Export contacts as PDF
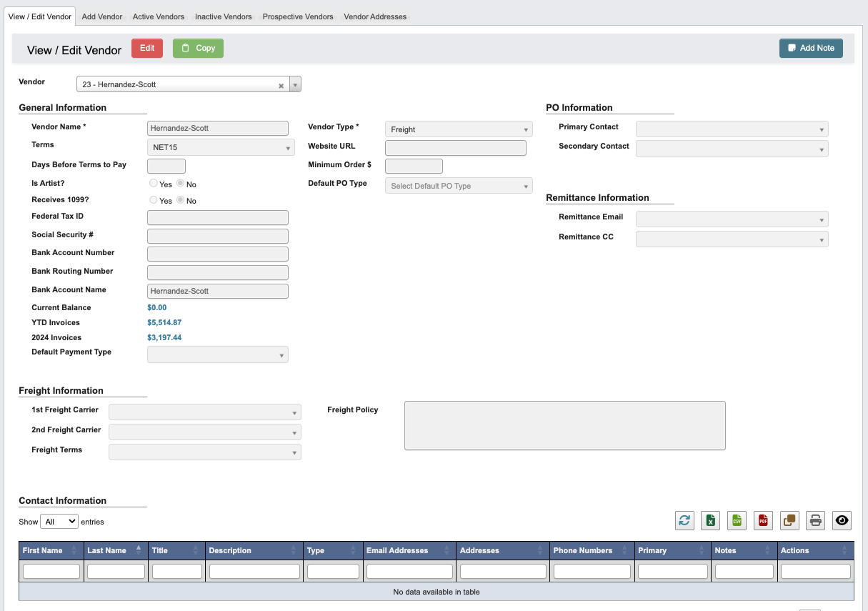 click(763, 520)
